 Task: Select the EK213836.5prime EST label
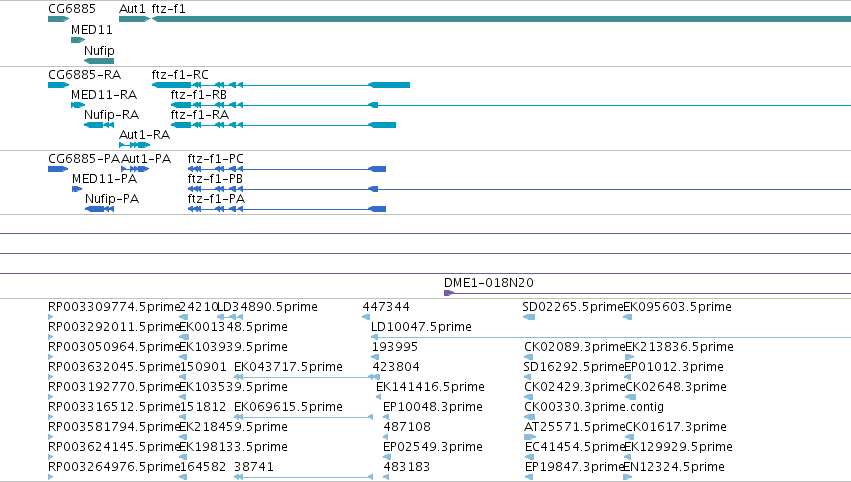pos(679,347)
